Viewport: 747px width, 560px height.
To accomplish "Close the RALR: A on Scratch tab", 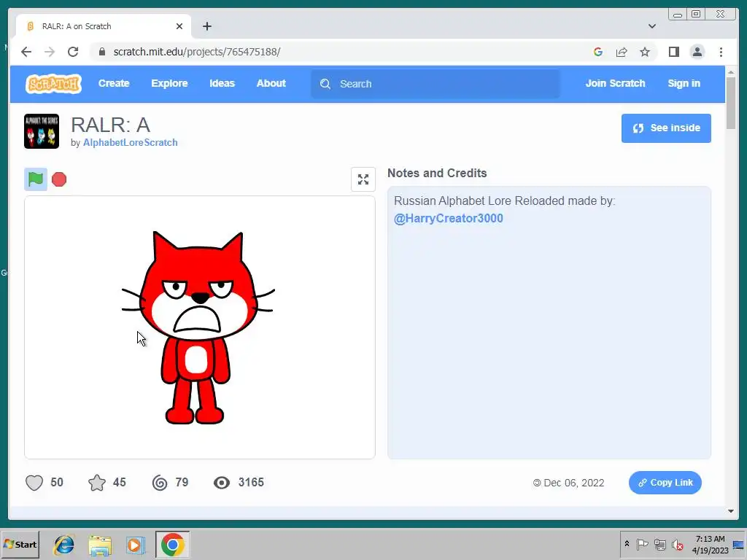I will (x=179, y=26).
